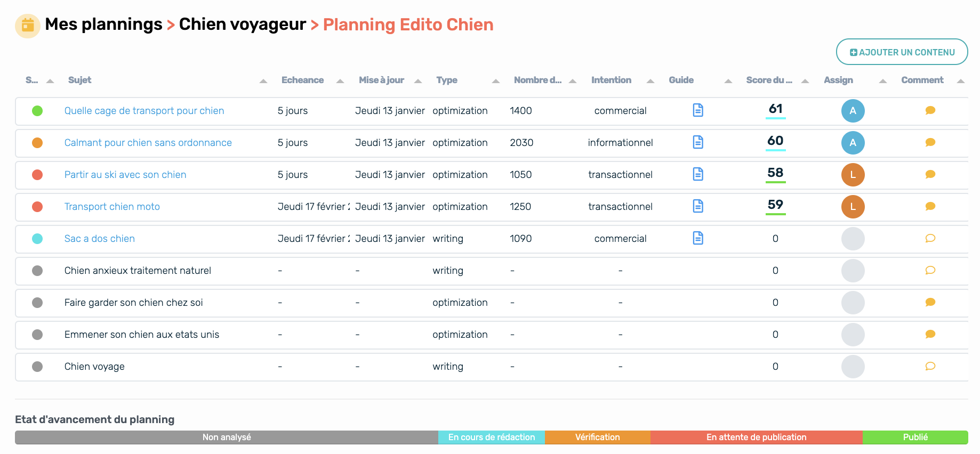Open guide icon for Sac a dos chien
980x454 pixels.
698,238
